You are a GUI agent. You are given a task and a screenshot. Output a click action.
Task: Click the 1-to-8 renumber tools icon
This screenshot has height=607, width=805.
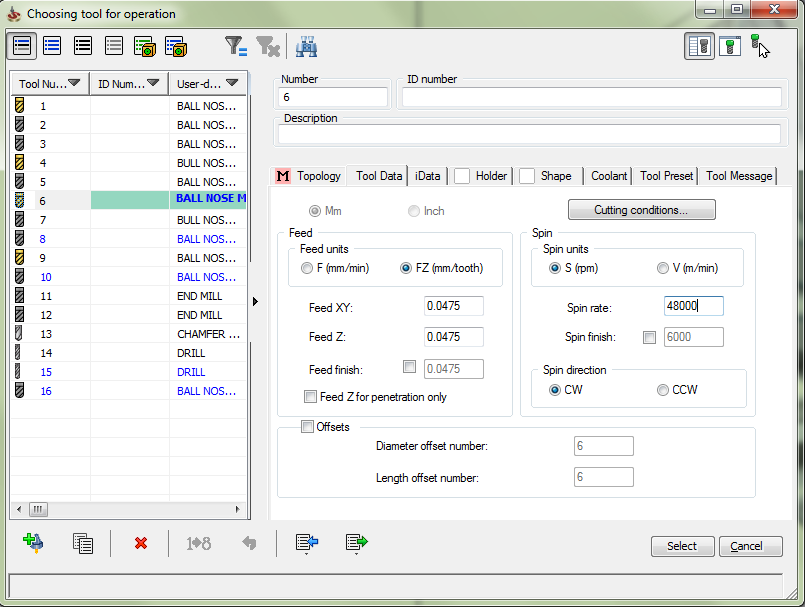[199, 543]
